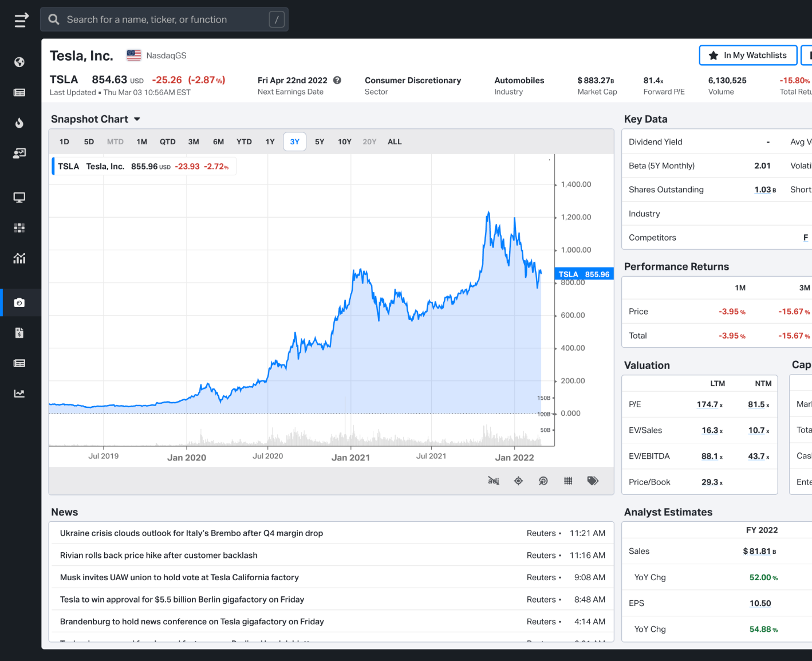This screenshot has height=661, width=812.
Task: Toggle the crosshair chart tool
Action: [518, 481]
